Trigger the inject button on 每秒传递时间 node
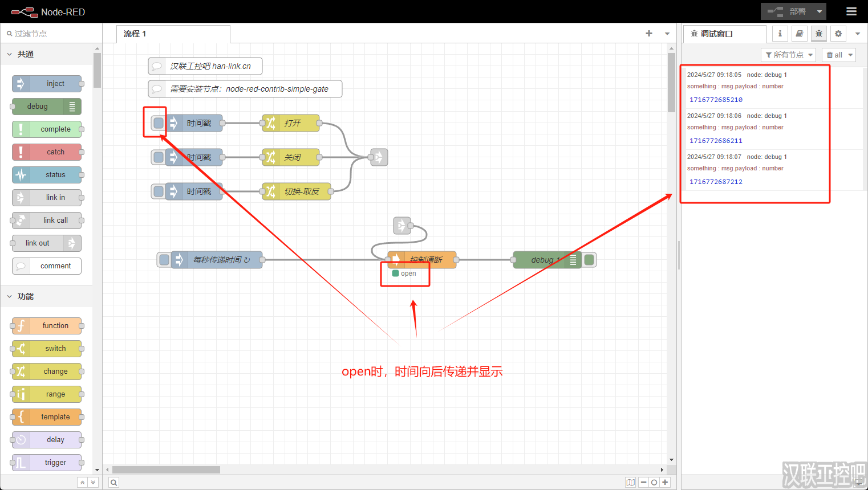 (x=164, y=260)
